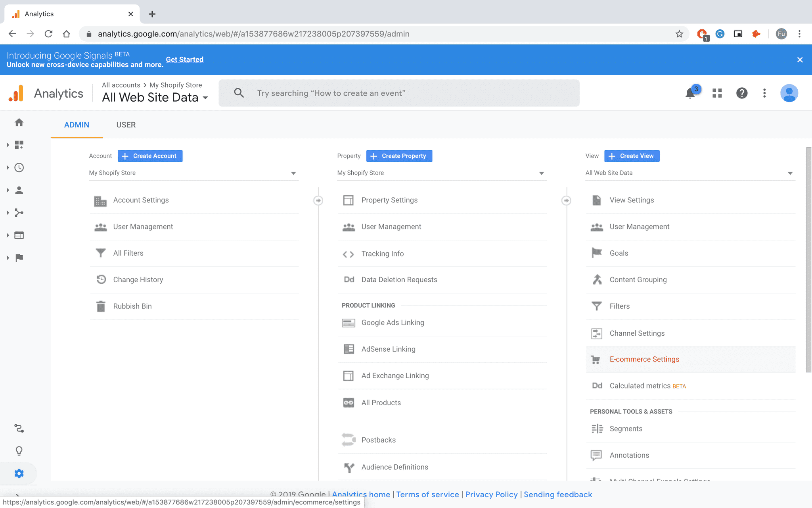Screen dimensions: 812x508
Task: Expand the Audience section arrow in sidebar
Action: 8,190
